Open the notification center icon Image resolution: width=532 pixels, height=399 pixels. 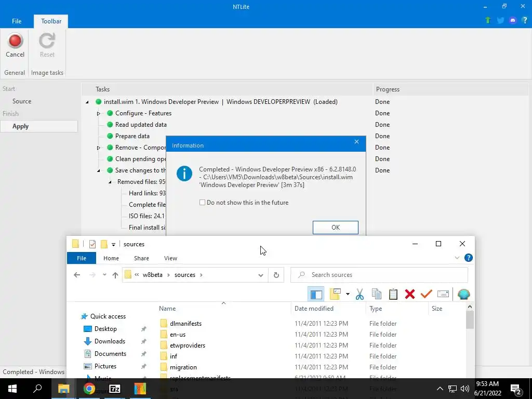(516, 389)
